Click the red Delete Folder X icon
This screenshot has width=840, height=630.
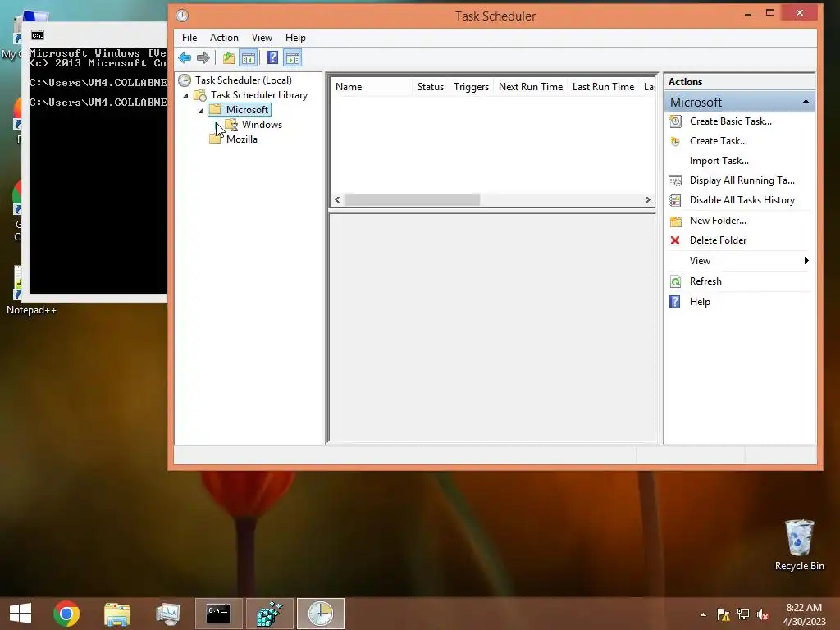(675, 240)
